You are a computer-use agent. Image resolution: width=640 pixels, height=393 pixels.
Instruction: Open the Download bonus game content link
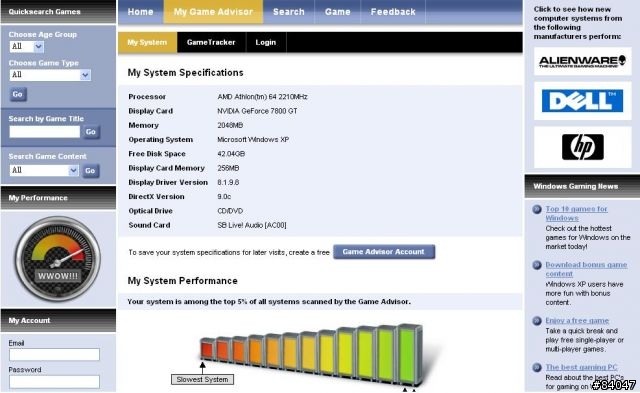tap(586, 269)
